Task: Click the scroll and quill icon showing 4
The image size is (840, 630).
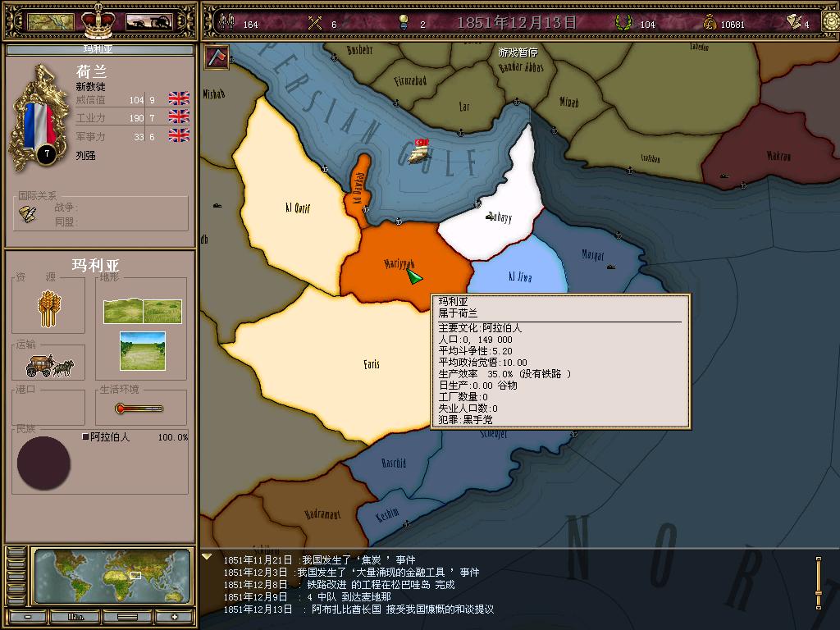Action: point(794,22)
